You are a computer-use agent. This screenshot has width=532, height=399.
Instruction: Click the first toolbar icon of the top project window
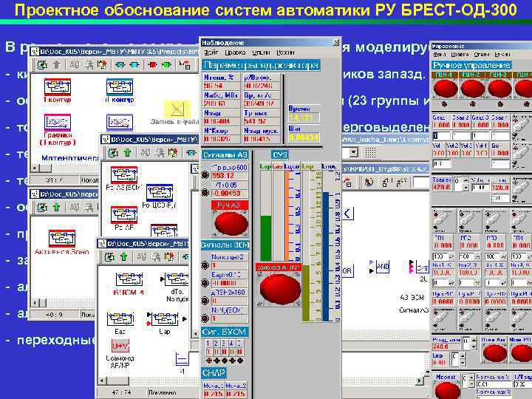tap(42, 64)
